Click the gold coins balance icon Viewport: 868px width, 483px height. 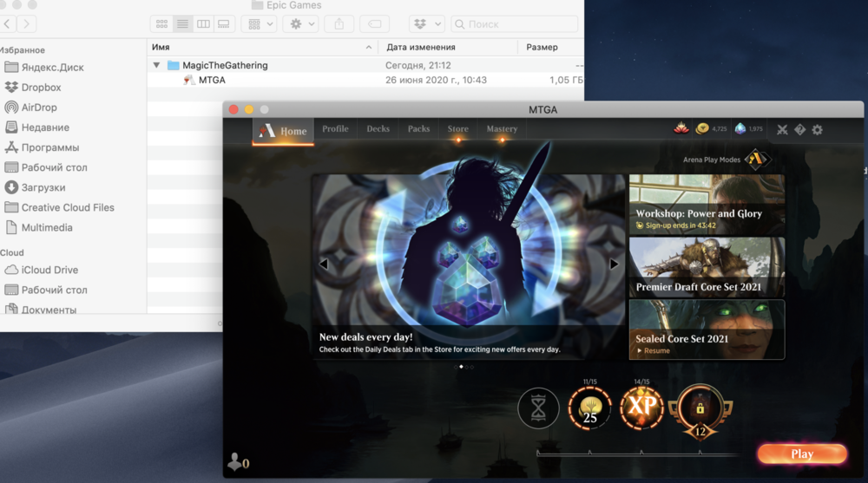pos(702,129)
